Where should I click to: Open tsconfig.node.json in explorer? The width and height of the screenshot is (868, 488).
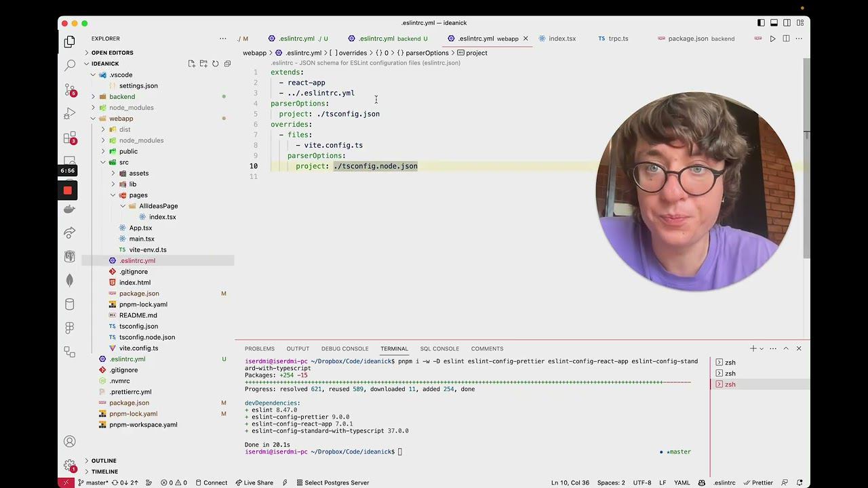click(x=147, y=337)
